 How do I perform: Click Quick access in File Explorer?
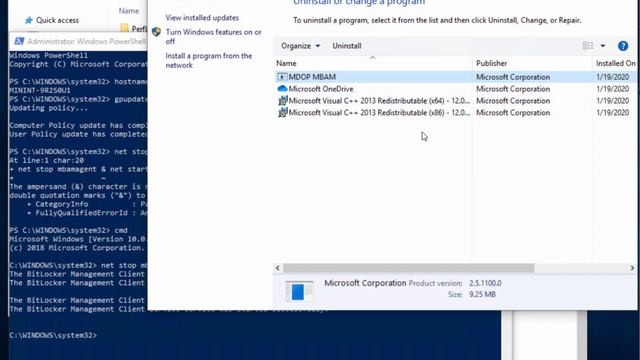57,20
